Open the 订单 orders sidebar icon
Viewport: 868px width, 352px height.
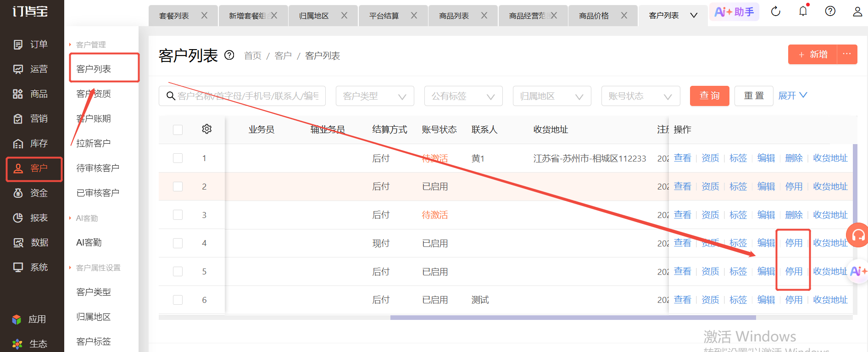point(18,45)
